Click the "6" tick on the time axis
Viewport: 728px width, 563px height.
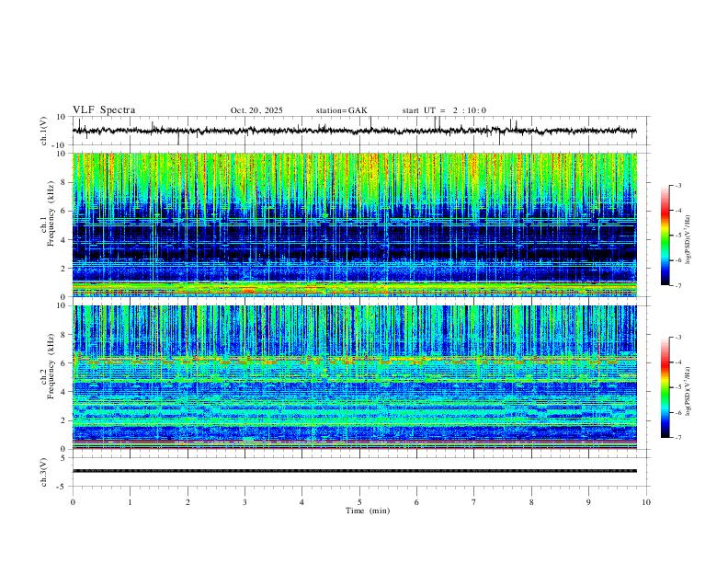(x=416, y=502)
